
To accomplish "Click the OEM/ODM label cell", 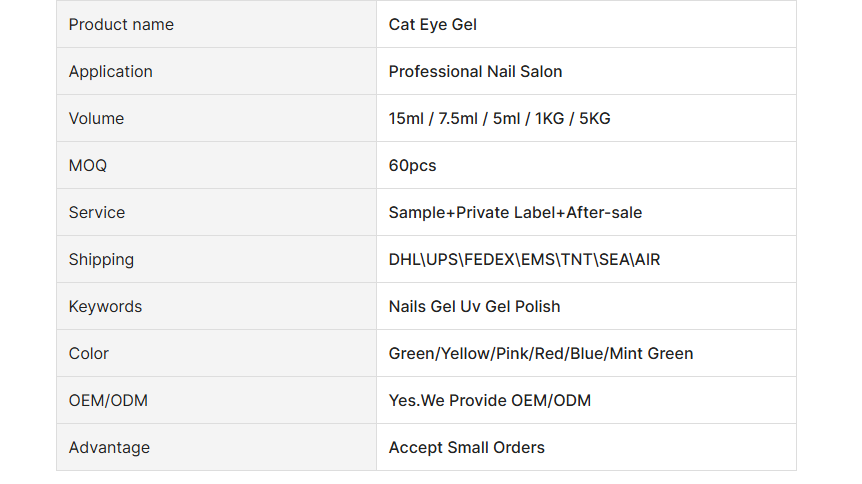I will (x=216, y=400).
